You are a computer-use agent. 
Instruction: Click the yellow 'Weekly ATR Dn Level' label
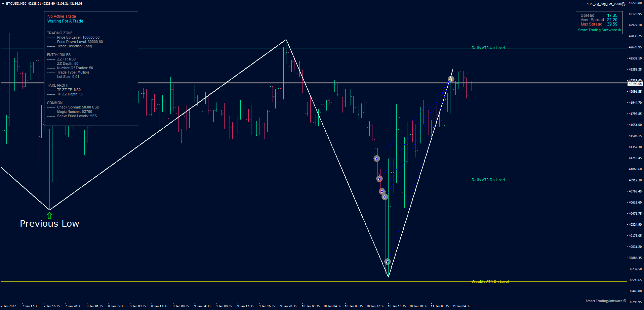[x=490, y=281]
